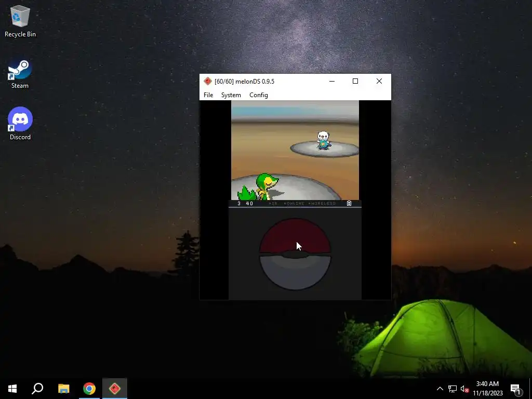Open taskbar search magnifier
Screen dimensions: 532x399
coord(37,389)
